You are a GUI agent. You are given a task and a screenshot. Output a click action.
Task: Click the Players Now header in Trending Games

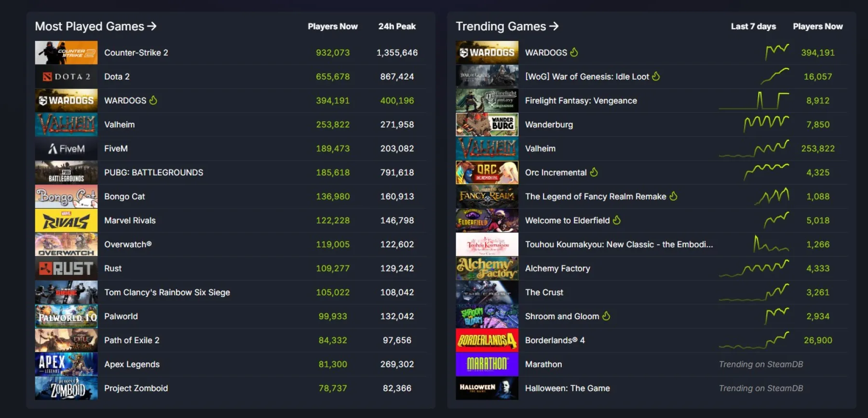tap(818, 27)
